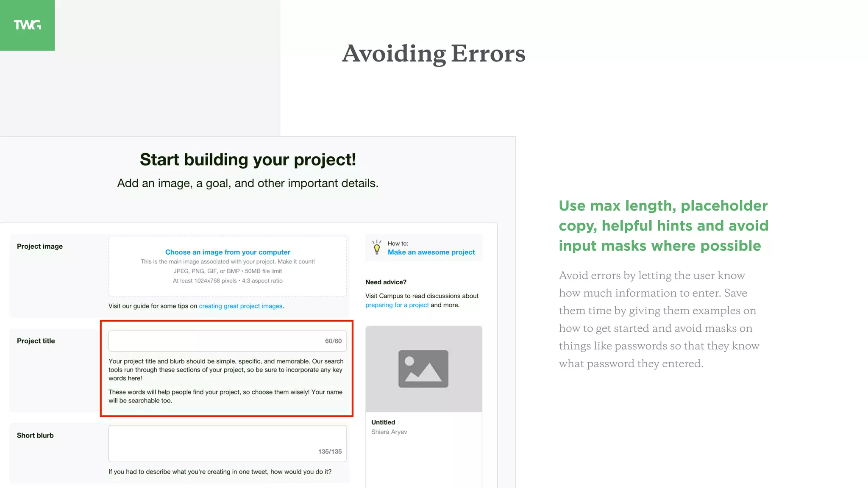
Task: Click the 'Short blurb' label
Action: pyautogui.click(x=35, y=435)
